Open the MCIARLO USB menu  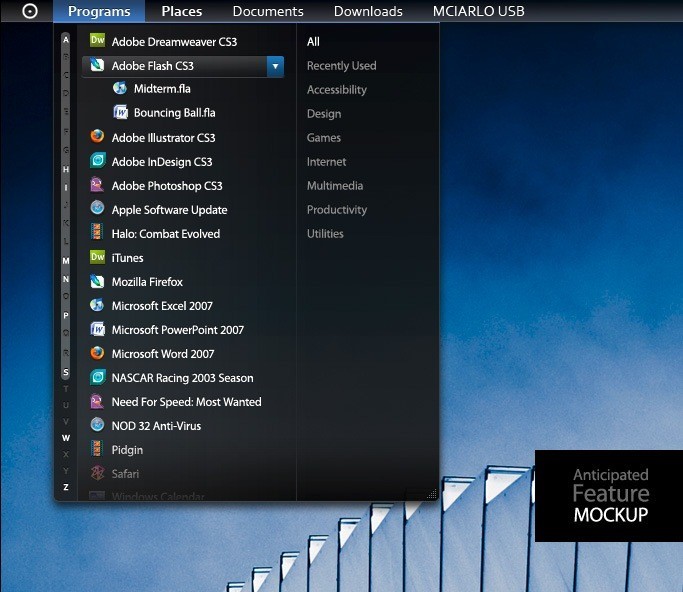point(478,11)
